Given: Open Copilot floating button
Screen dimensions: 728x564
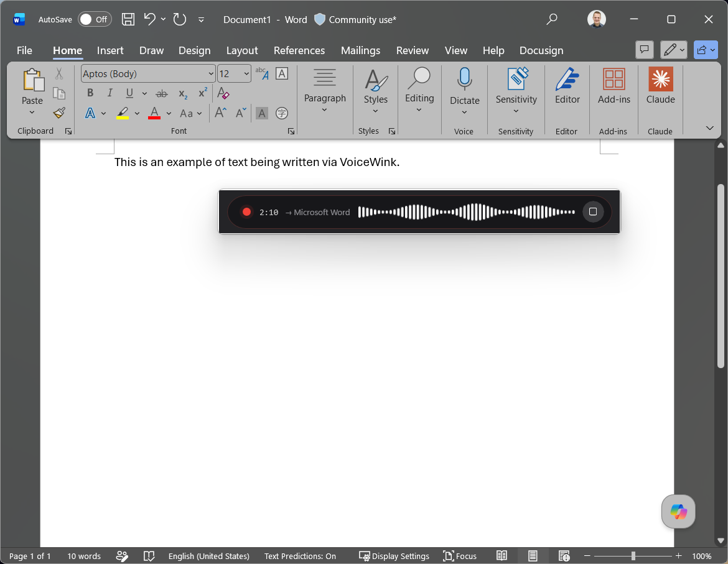Looking at the screenshot, I should [678, 512].
